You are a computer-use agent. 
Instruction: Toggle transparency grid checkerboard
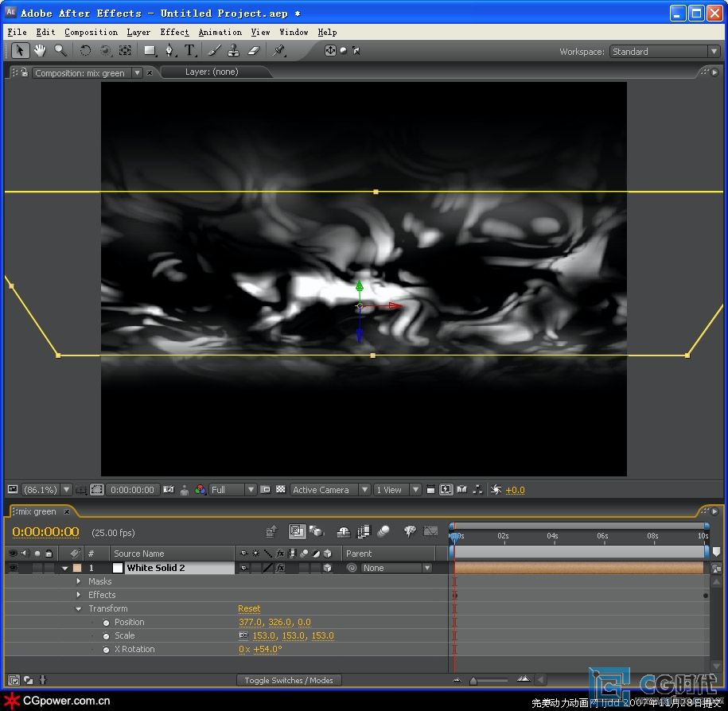(280, 490)
